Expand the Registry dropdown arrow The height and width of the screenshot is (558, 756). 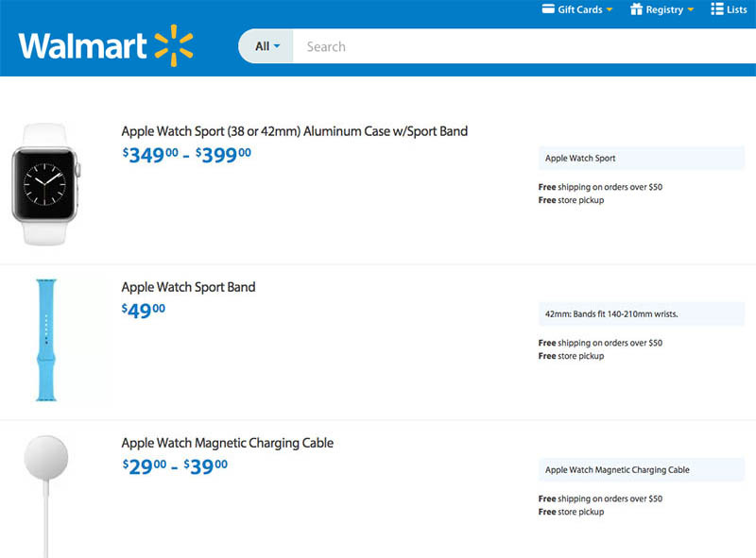pos(690,9)
